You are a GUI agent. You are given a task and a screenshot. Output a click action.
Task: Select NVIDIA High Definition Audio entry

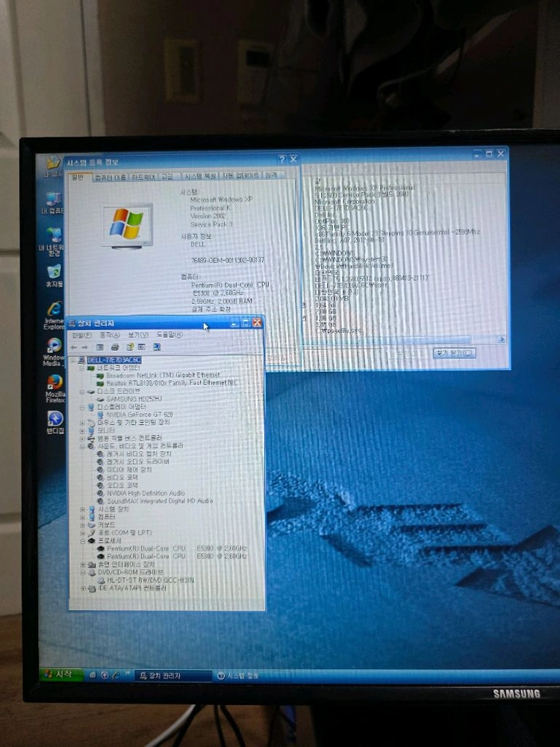[146, 493]
